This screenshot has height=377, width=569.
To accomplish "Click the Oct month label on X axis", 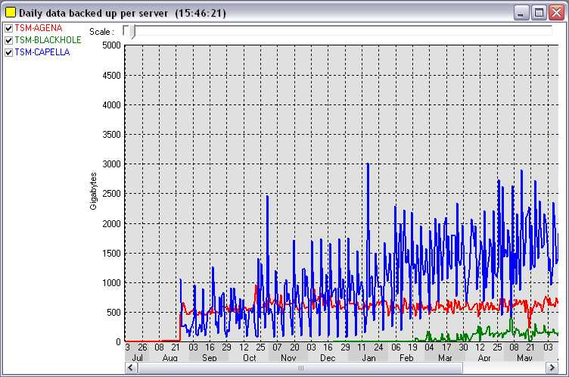I will (249, 357).
